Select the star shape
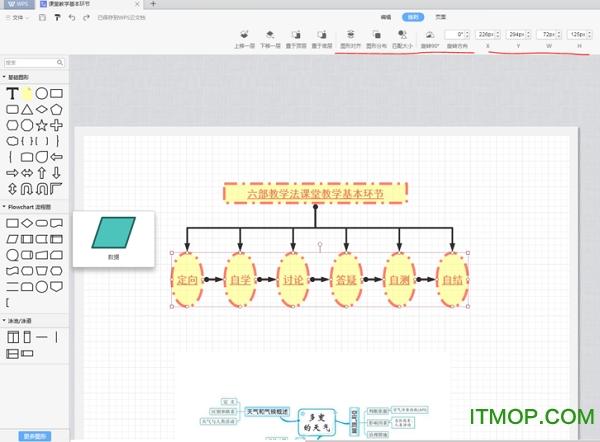Screen dimensions: 600x442 tap(42, 125)
